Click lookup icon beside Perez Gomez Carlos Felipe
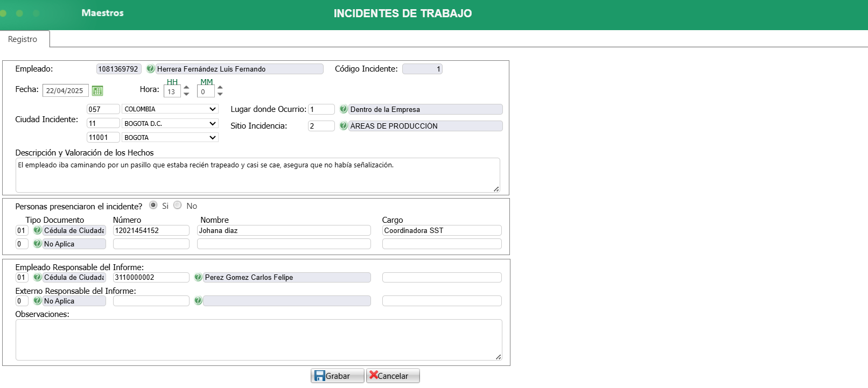Viewport: 868px width, 388px height. [x=198, y=277]
